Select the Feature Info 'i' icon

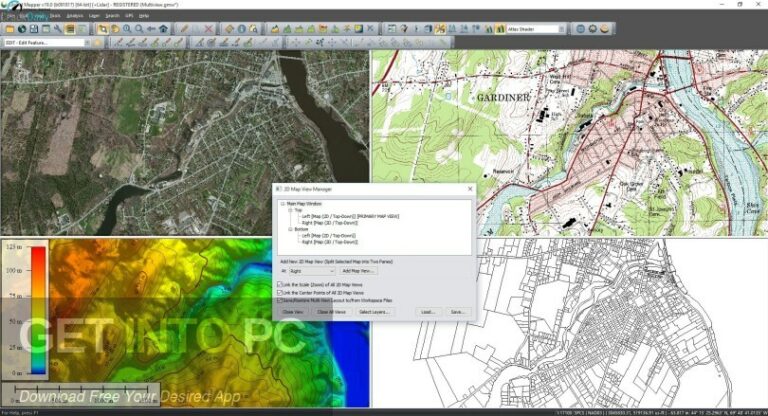tap(241, 29)
